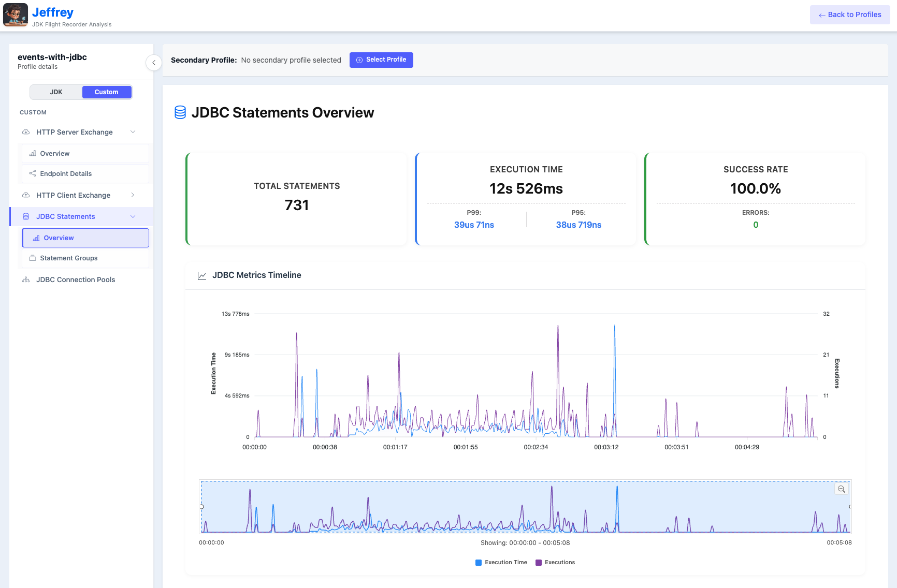Click Jeffrey's avatar in the header

click(x=16, y=14)
